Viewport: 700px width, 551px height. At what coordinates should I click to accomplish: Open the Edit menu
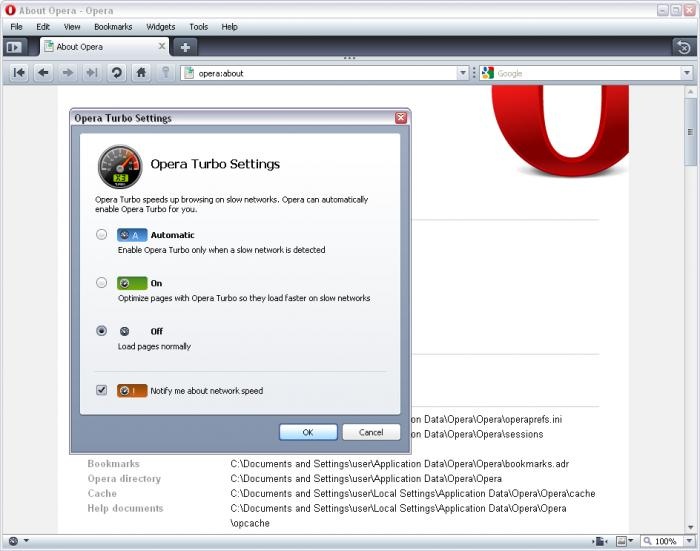[x=43, y=27]
